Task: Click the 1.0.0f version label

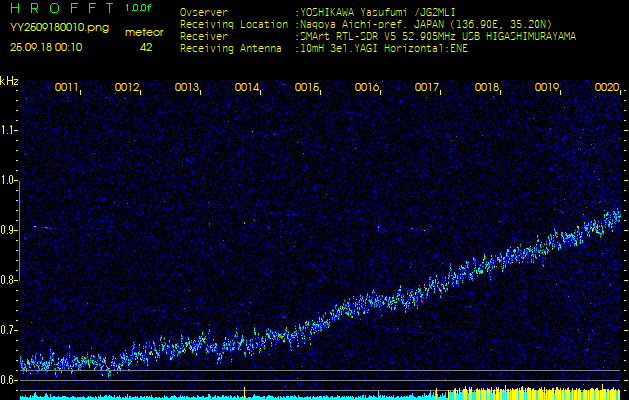Action: 139,8
